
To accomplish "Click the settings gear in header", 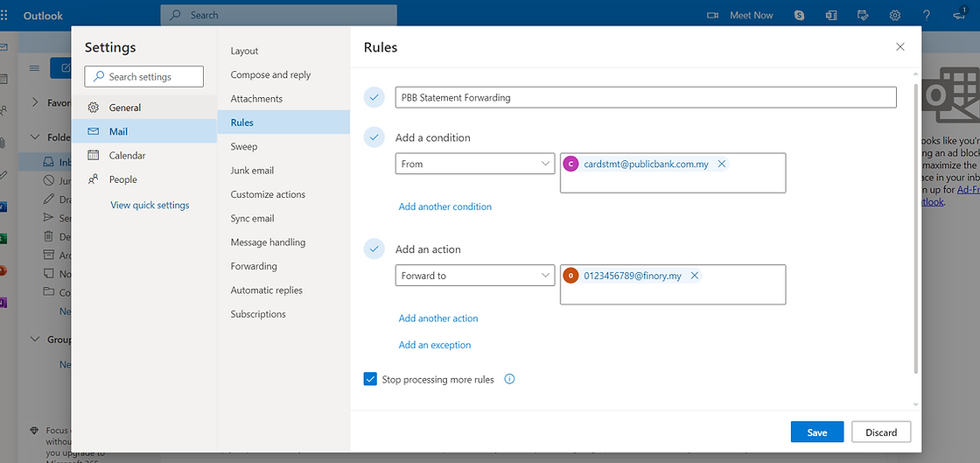I will point(895,15).
